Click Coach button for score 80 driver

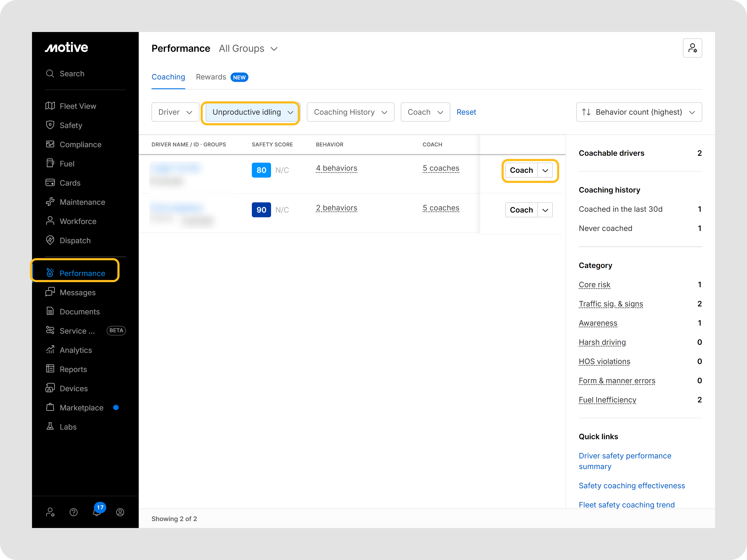(521, 170)
